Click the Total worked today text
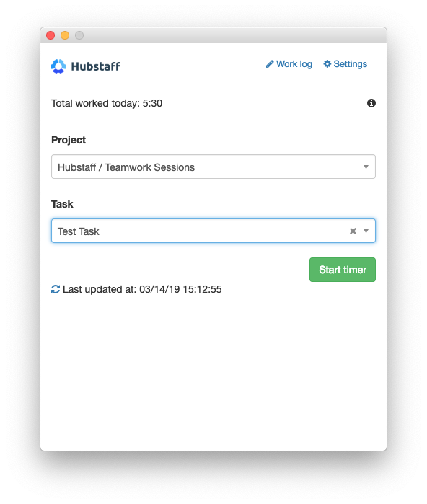Viewport: 427px width, 504px height. (107, 103)
